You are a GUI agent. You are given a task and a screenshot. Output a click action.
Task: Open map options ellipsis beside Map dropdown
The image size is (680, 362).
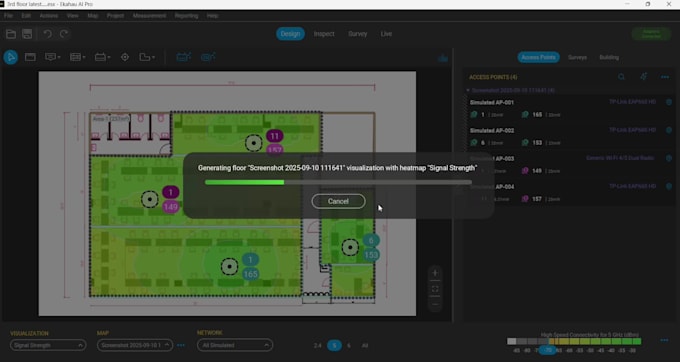(x=181, y=346)
